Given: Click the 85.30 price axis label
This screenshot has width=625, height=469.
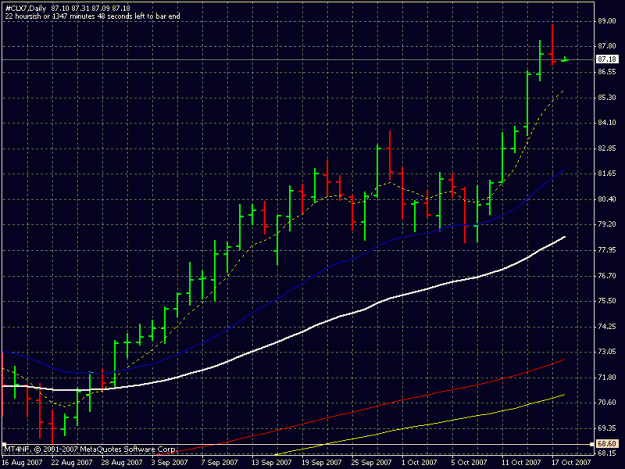Looking at the screenshot, I should [x=607, y=98].
